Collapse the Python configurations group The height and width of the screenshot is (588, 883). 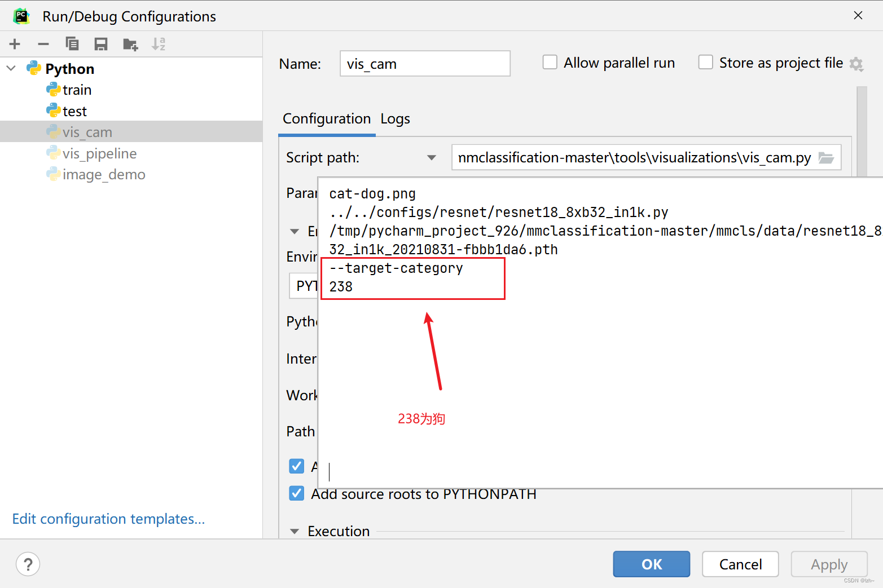[11, 68]
